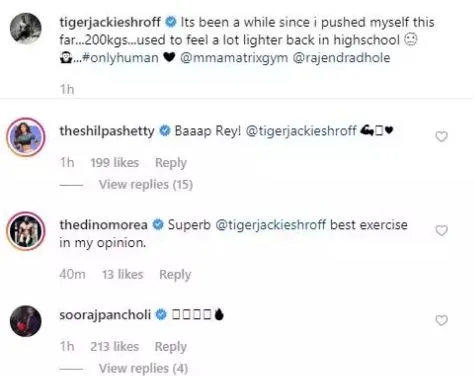Viewport: 474px width, 376px height.
Task: Like thedinomorea's comment with heart icon
Action: point(441,230)
